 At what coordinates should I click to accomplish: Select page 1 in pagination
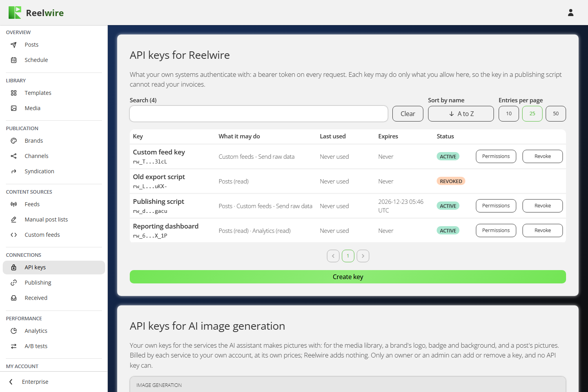pyautogui.click(x=348, y=256)
